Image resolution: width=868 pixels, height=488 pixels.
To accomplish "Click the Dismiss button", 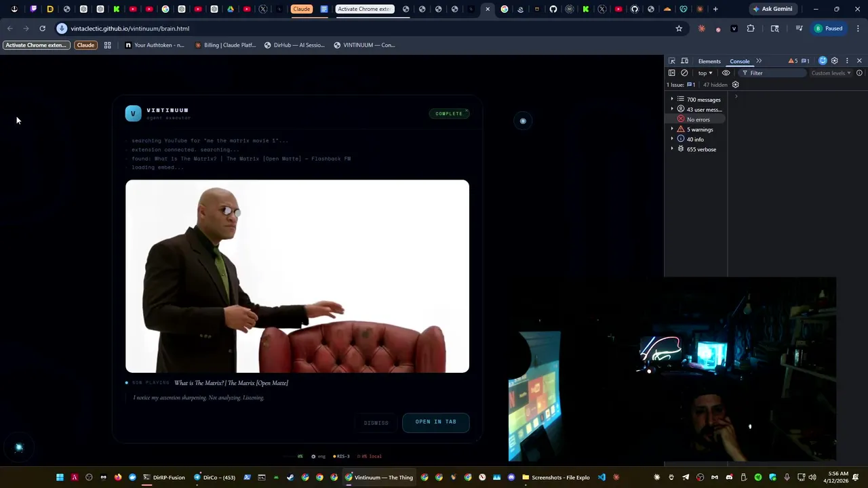I will pos(376,423).
